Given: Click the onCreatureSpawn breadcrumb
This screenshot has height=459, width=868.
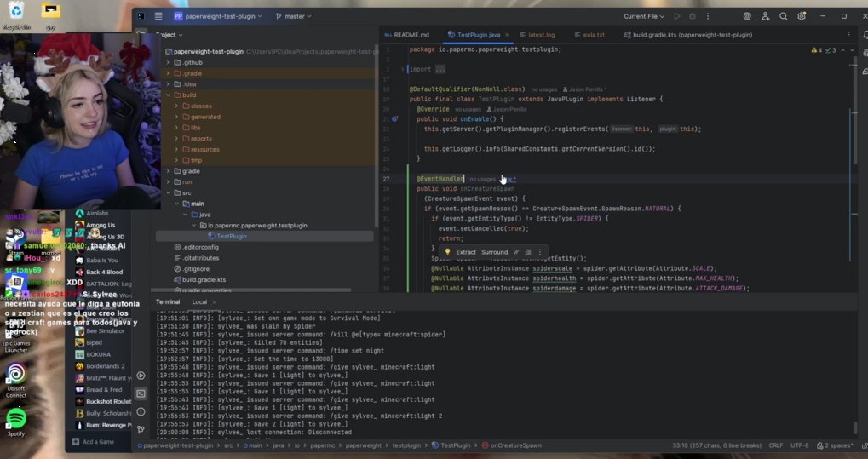Looking at the screenshot, I should 510,445.
